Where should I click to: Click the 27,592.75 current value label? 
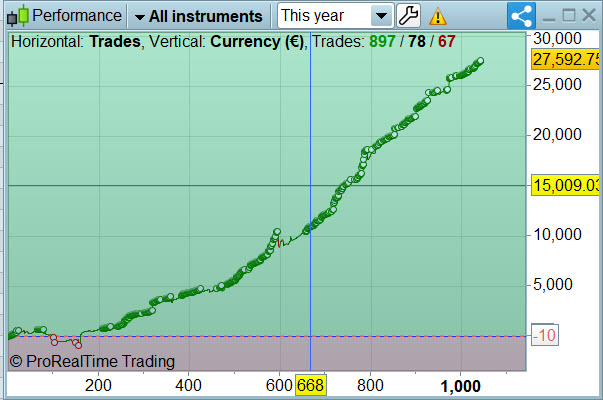[x=565, y=59]
